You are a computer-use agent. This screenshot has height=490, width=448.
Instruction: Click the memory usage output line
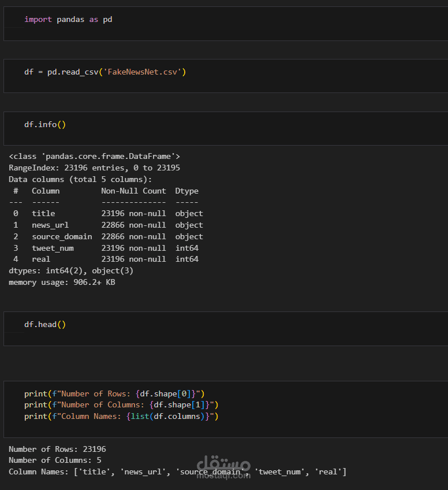coord(62,282)
